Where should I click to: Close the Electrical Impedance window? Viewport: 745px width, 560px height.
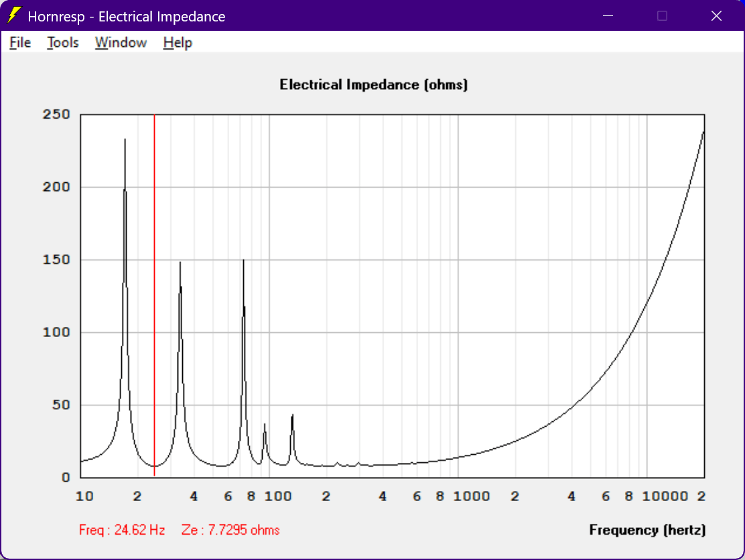click(716, 15)
